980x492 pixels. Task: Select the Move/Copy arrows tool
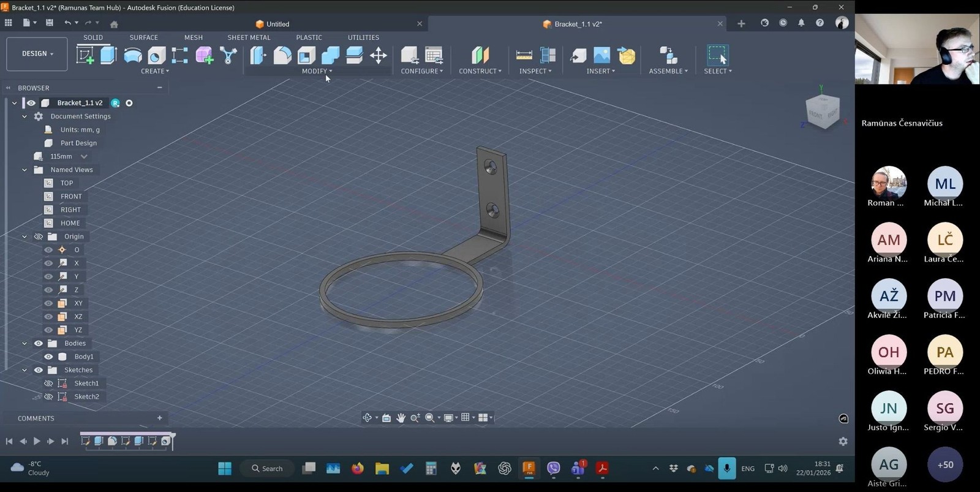coord(379,56)
